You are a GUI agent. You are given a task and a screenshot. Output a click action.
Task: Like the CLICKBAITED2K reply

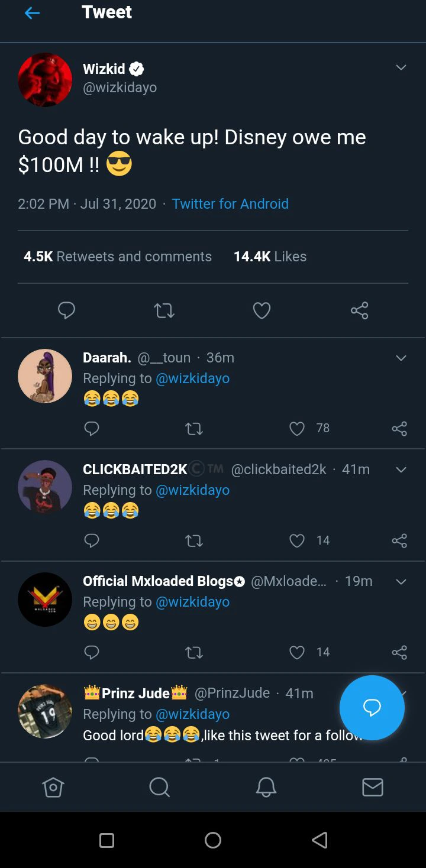pyautogui.click(x=297, y=540)
